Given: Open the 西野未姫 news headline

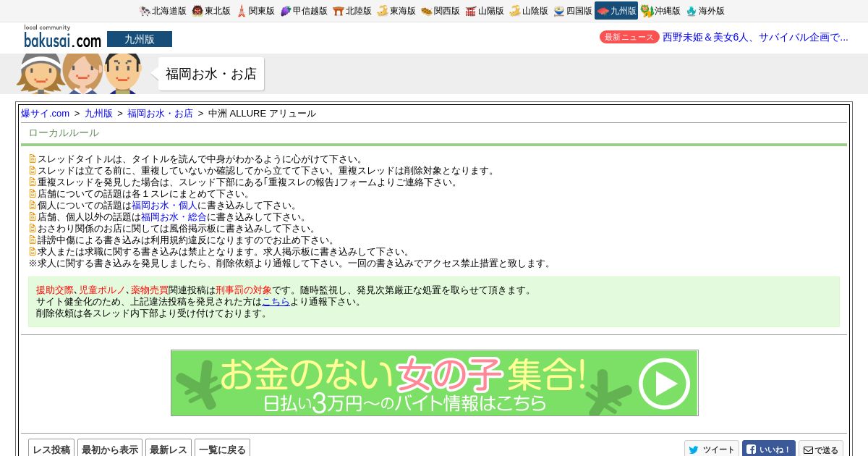Looking at the screenshot, I should (755, 37).
